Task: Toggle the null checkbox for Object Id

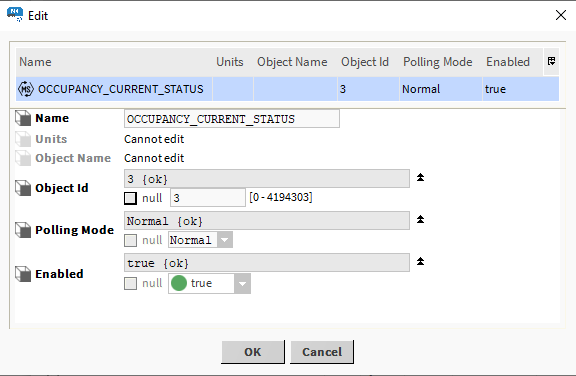Action: [130, 198]
